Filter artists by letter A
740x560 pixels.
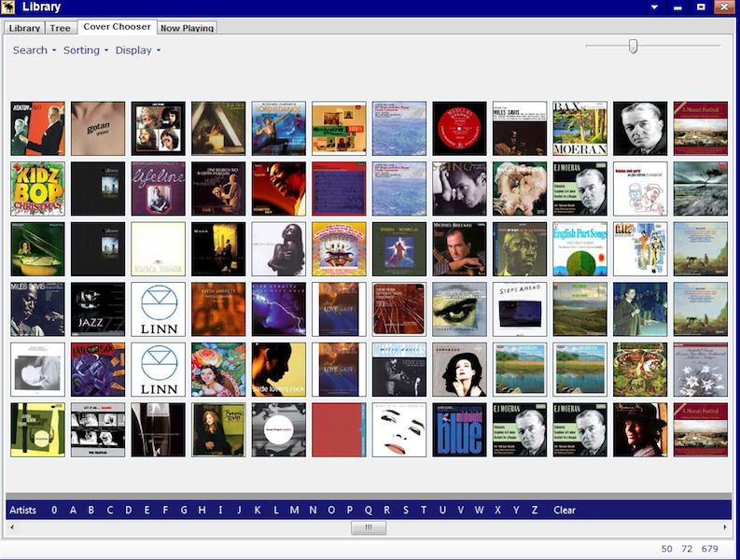tap(73, 510)
